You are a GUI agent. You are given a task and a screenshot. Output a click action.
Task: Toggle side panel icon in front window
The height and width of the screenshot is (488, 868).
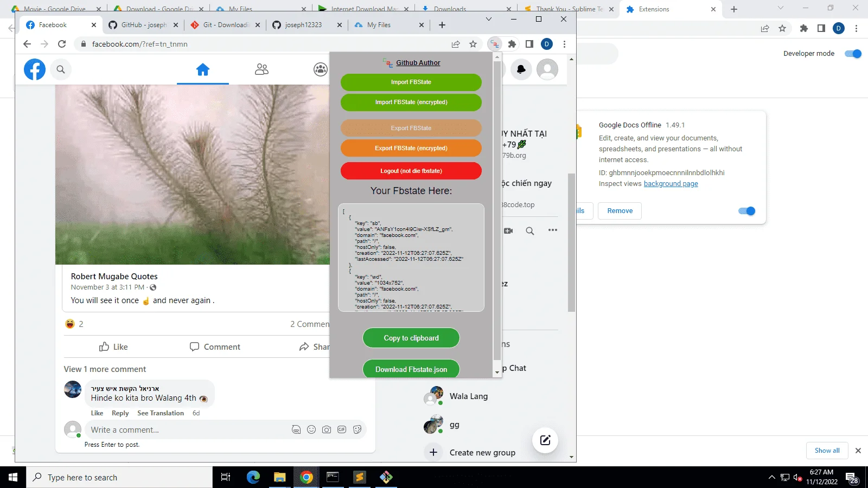point(529,44)
